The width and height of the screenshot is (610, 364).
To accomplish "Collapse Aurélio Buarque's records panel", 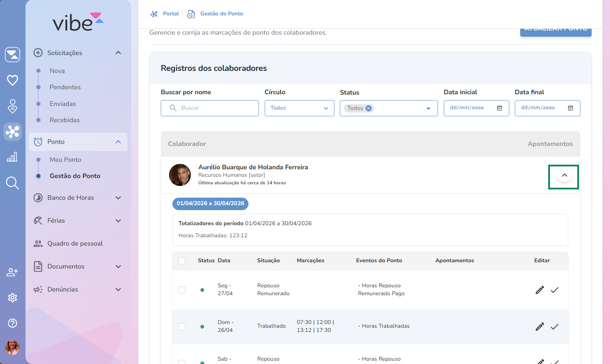I will click(564, 176).
